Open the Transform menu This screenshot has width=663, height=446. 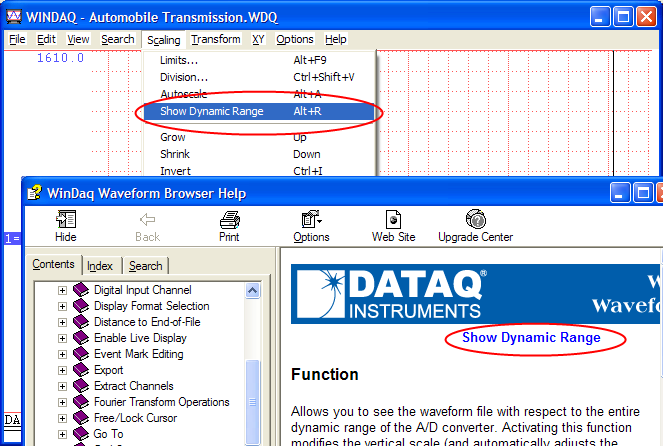click(216, 39)
